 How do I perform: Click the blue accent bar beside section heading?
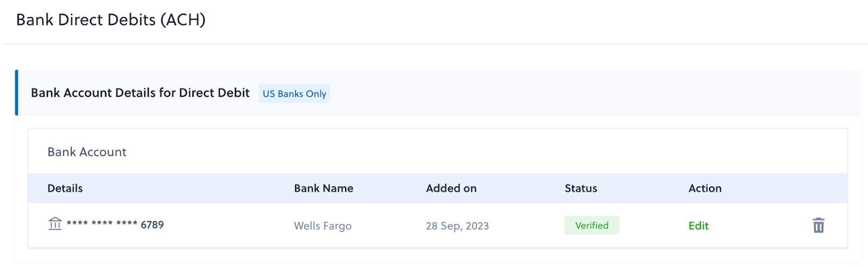[x=16, y=93]
